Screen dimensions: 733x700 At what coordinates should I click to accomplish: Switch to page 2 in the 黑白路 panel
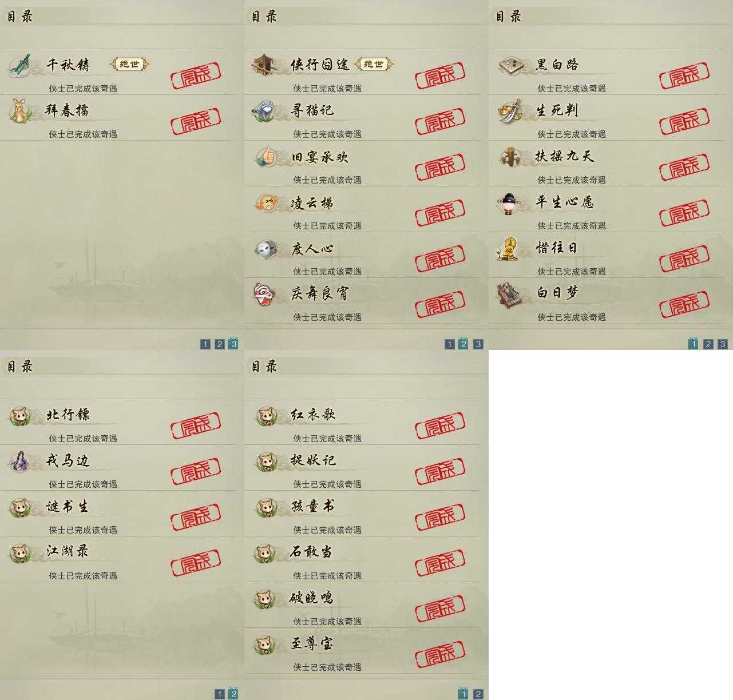(x=708, y=344)
